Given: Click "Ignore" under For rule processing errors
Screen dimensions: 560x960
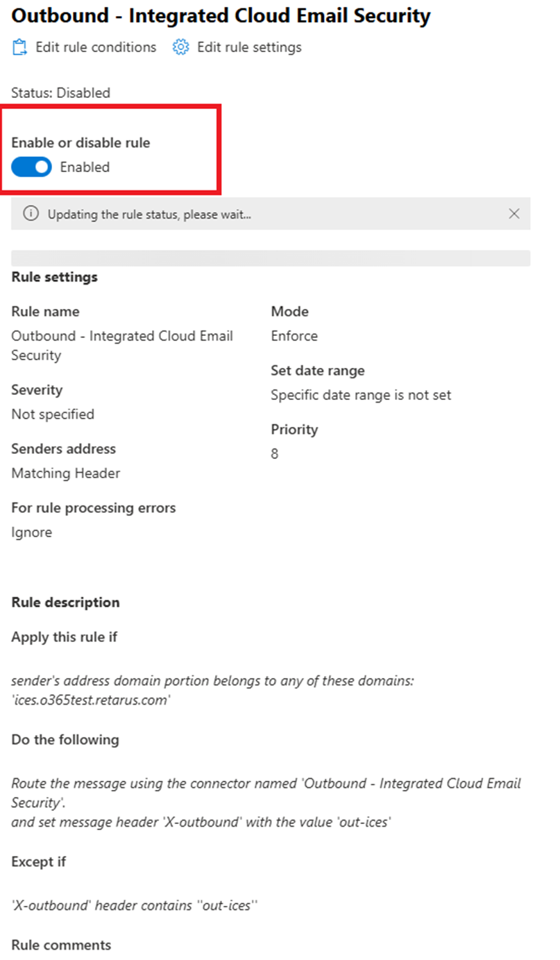Looking at the screenshot, I should pyautogui.click(x=31, y=532).
